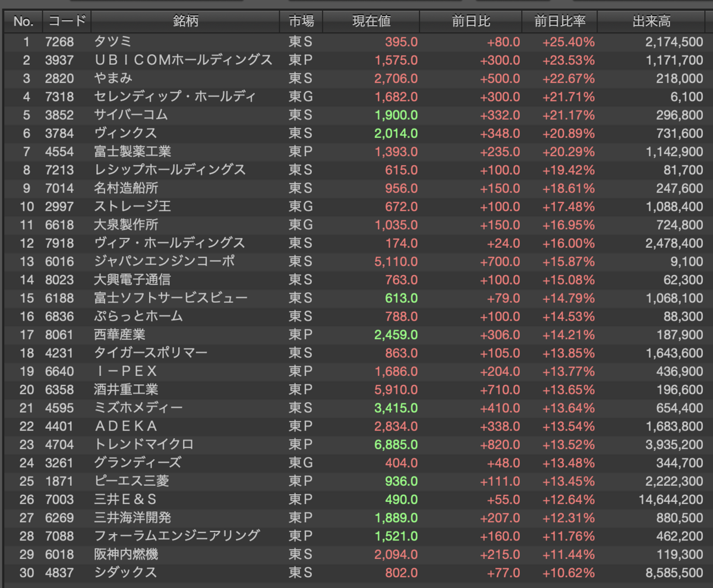Sort by the 出来高 column header
Viewport: 713px width, 588px height.
[652, 22]
